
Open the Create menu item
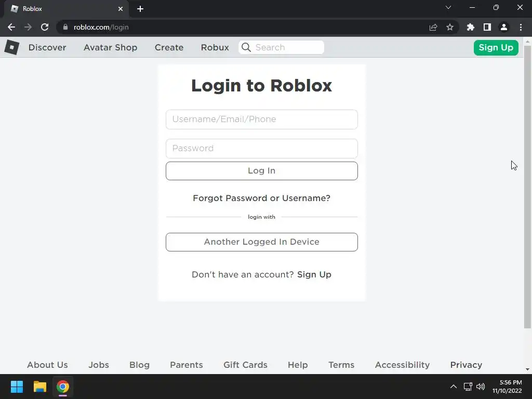pyautogui.click(x=169, y=47)
